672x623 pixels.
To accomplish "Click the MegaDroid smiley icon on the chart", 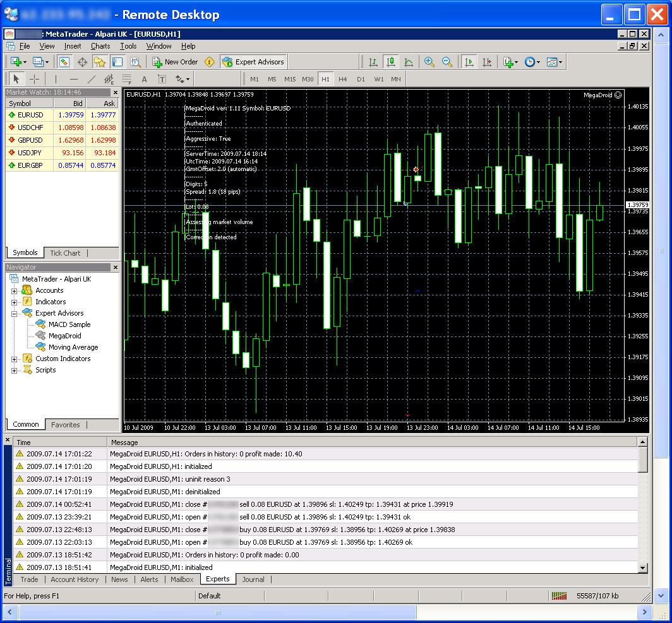I will tap(618, 95).
